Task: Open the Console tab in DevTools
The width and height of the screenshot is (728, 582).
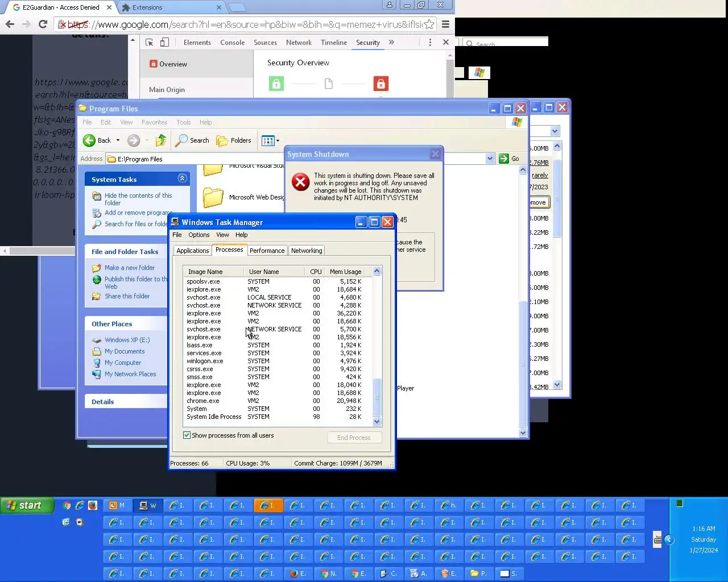Action: 232,43
